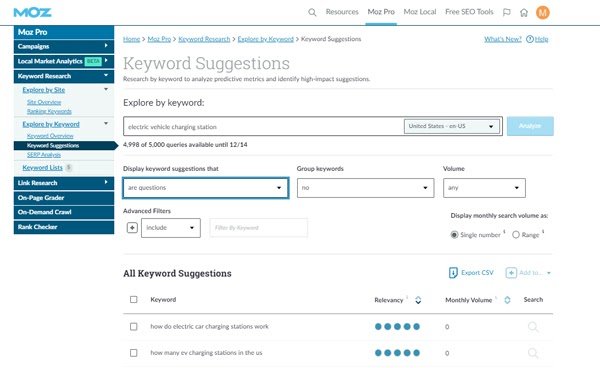Open the search magnifier in top navigation
The width and height of the screenshot is (600, 368).
(x=312, y=13)
